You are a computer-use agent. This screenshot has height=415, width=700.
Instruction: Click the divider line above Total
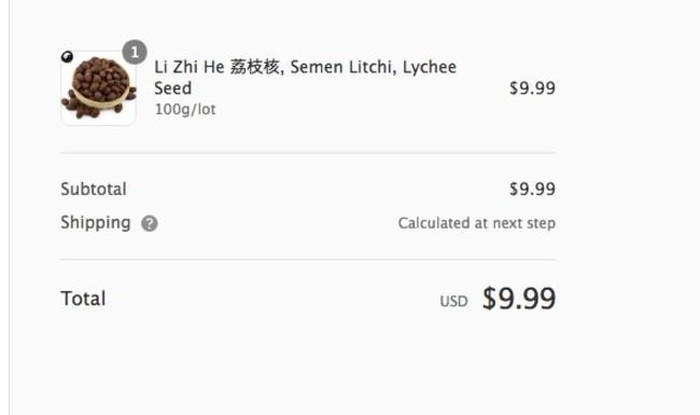307,260
